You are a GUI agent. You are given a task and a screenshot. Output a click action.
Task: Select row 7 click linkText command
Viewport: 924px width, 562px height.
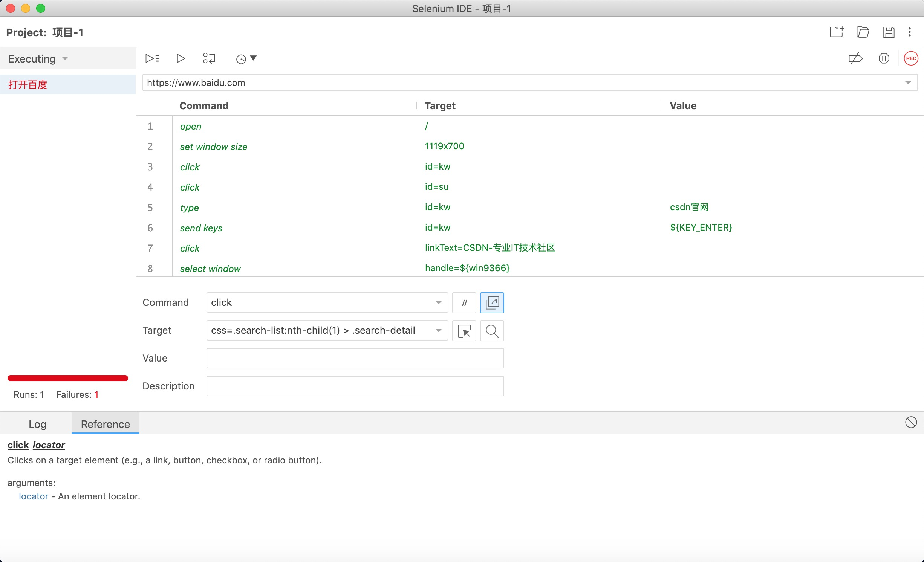coord(530,248)
